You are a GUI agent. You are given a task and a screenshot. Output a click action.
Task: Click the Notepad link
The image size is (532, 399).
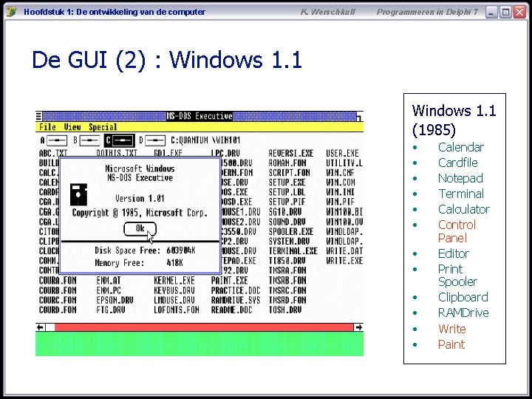pyautogui.click(x=460, y=179)
